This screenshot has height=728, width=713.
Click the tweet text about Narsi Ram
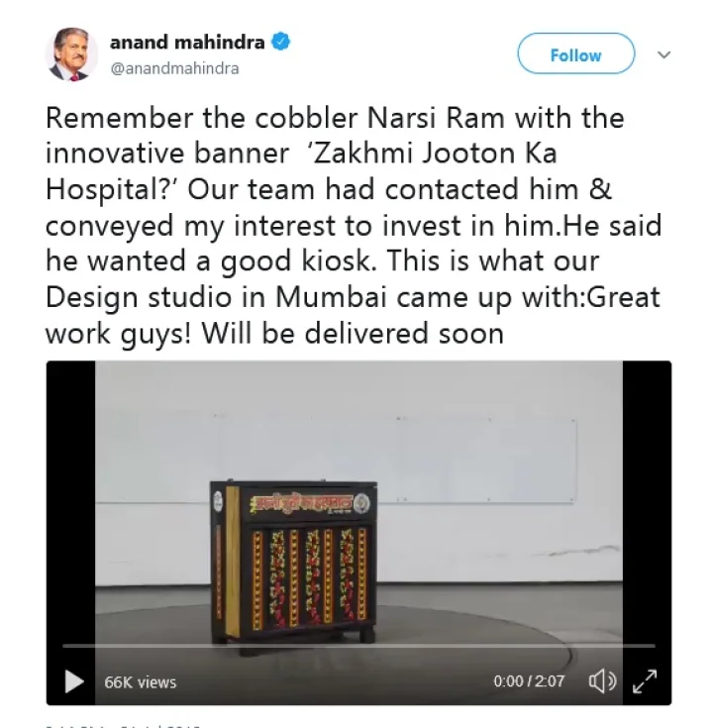pyautogui.click(x=353, y=225)
